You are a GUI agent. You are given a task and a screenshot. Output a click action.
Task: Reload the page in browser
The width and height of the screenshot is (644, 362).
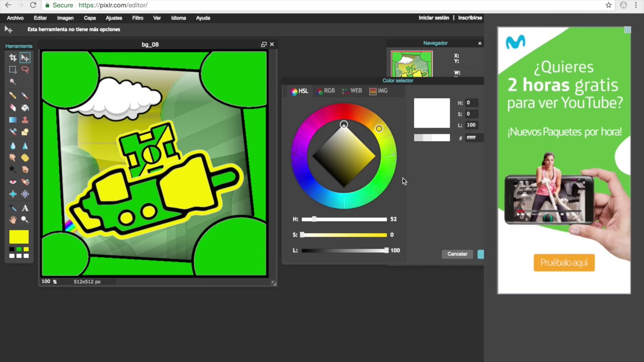[33, 5]
